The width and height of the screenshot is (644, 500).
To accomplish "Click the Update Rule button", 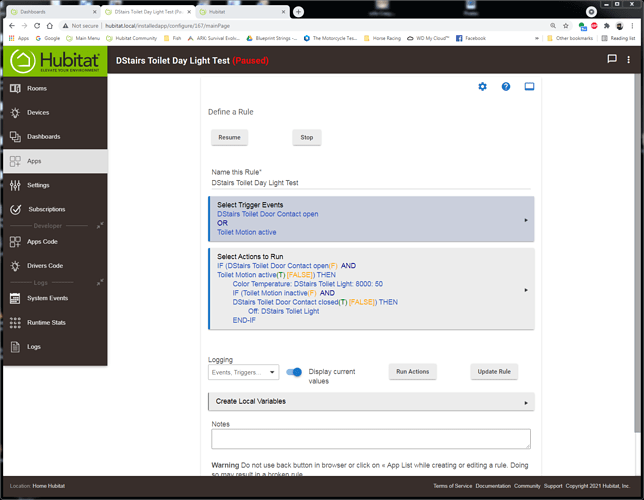I will (x=494, y=371).
